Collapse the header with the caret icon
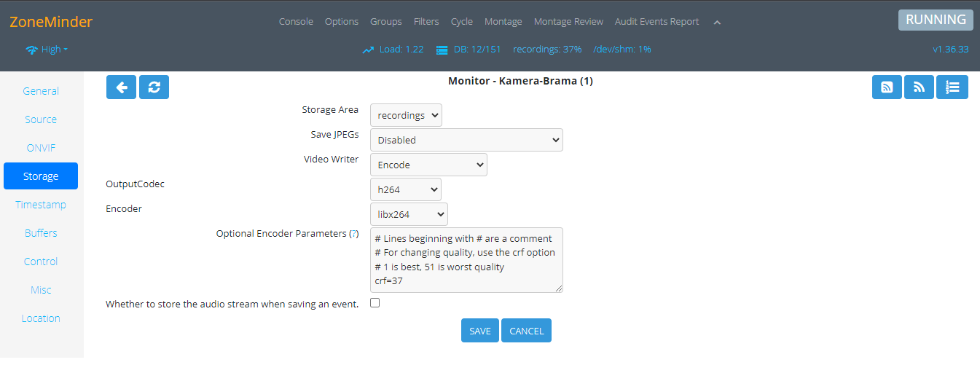980x381 pixels. point(717,22)
